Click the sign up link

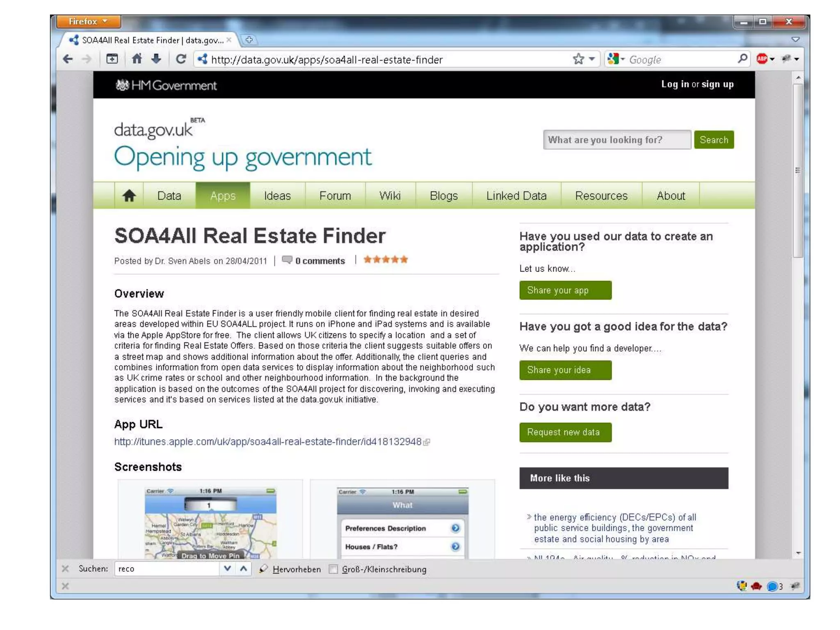(x=717, y=84)
